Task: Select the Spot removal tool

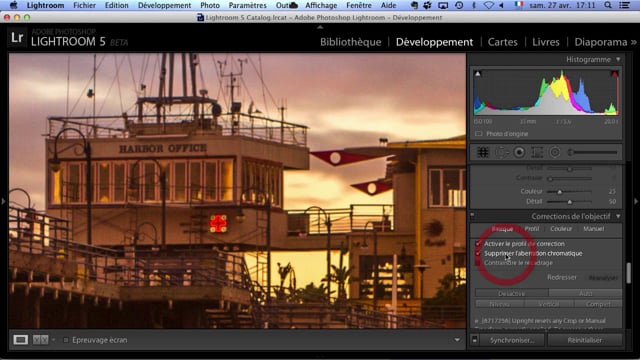Action: (x=501, y=152)
